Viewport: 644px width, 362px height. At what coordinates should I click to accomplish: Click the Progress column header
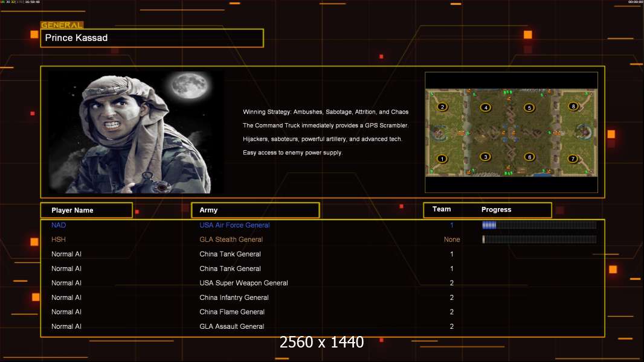(x=496, y=209)
